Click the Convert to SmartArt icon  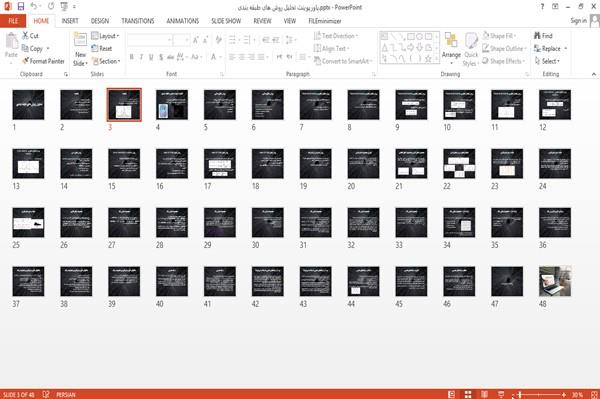pos(317,61)
